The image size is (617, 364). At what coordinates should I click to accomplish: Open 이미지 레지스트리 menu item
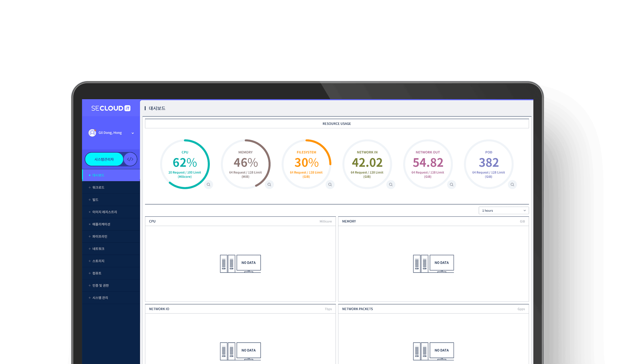click(111, 212)
